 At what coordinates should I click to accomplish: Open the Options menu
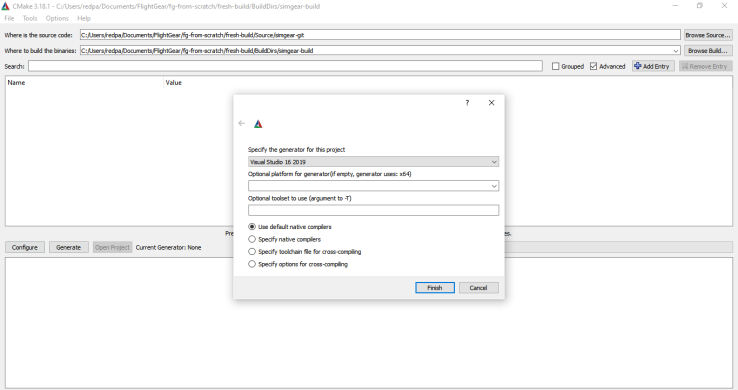click(x=57, y=18)
